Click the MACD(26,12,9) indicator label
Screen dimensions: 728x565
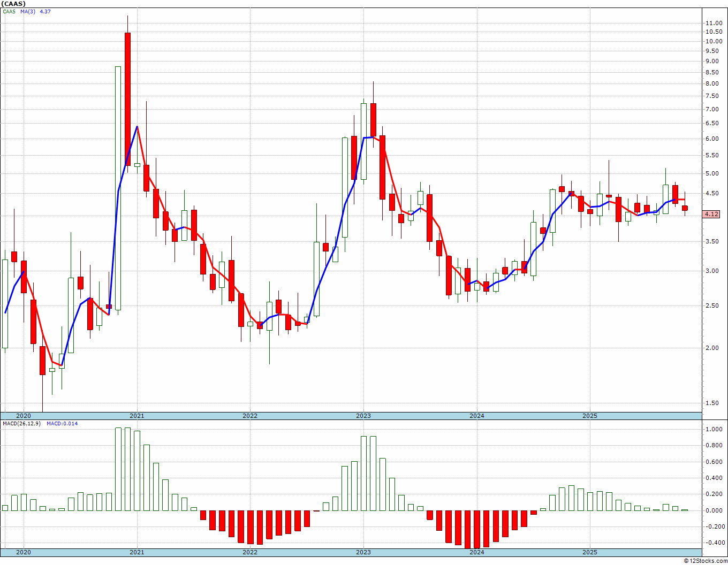click(x=22, y=423)
